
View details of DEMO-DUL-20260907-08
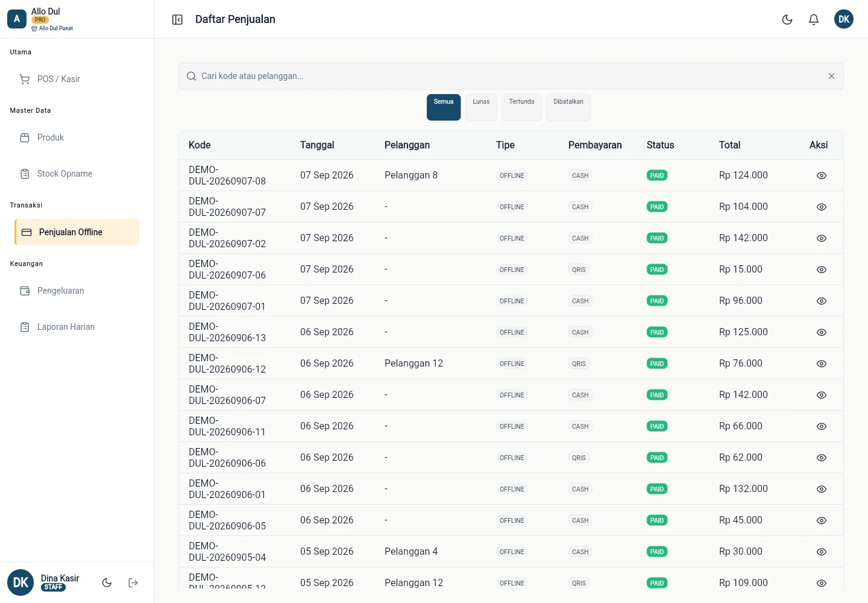(x=821, y=175)
